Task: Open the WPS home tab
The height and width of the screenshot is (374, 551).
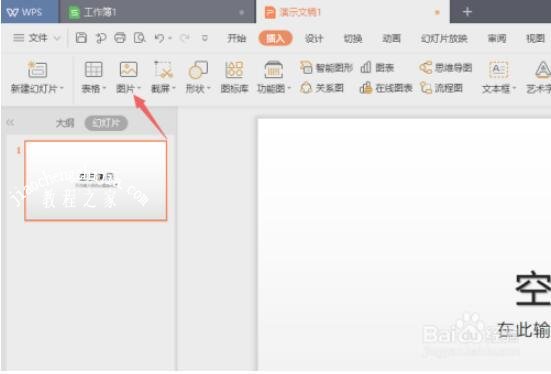Action: [30, 12]
